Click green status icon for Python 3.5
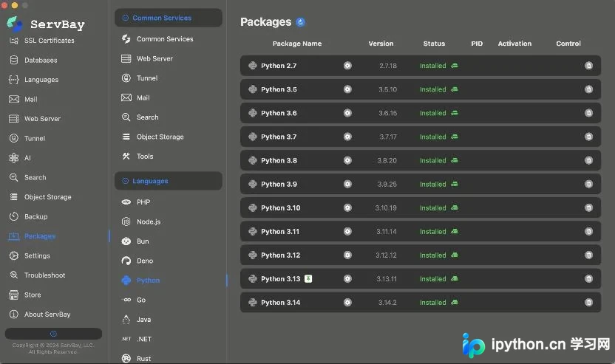The height and width of the screenshot is (364, 615). (454, 89)
